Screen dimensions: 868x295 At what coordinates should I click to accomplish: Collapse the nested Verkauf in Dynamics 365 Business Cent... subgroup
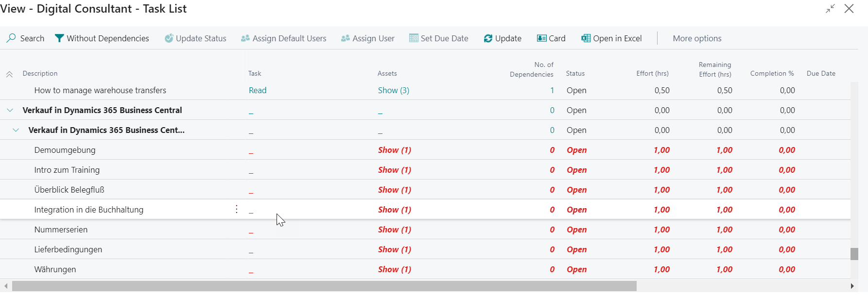point(16,130)
